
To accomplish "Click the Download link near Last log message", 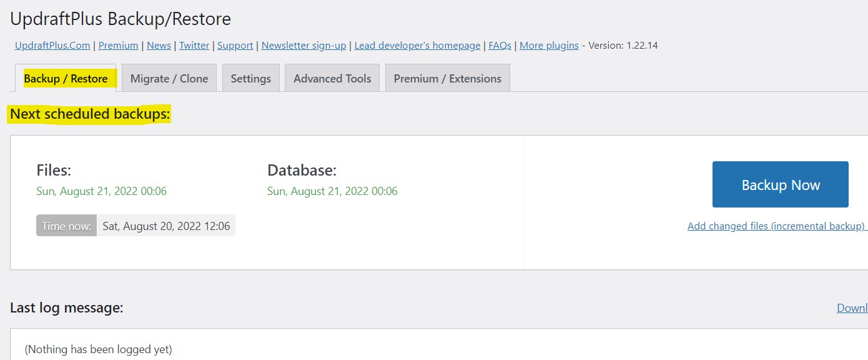I will point(851,307).
